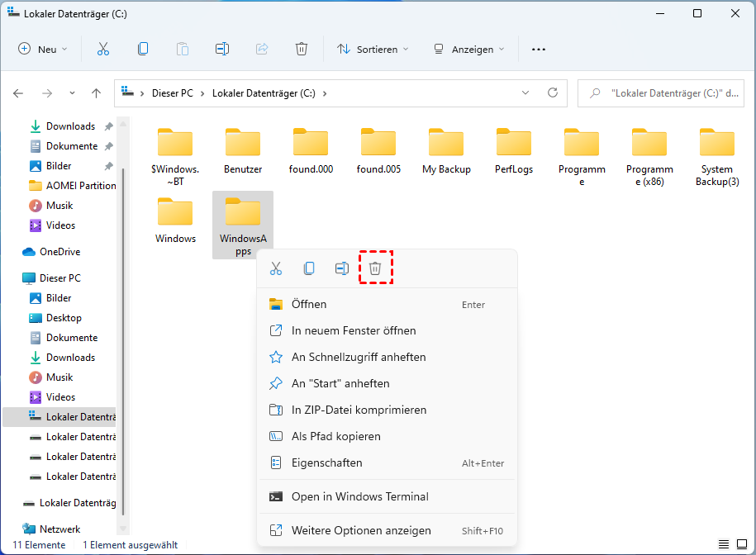Click Dieser PC in the address breadcrumb
756x555 pixels.
click(173, 93)
